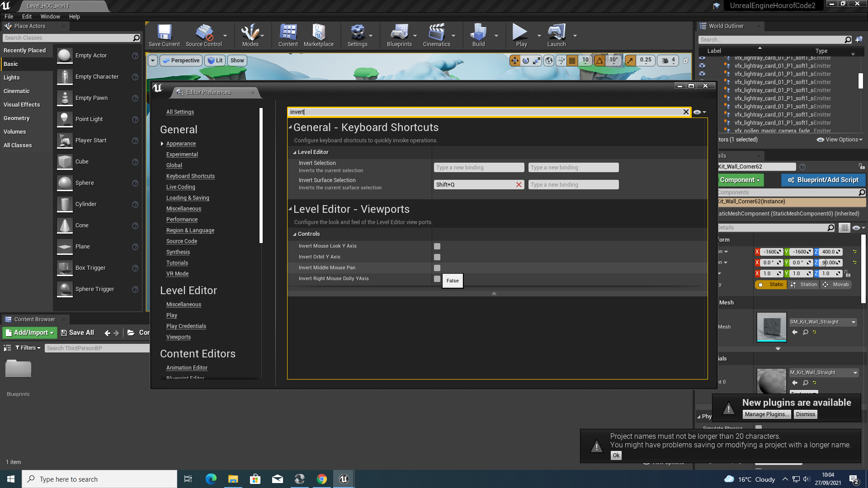The width and height of the screenshot is (868, 488).
Task: Click the Source Control icon
Action: click(x=204, y=35)
